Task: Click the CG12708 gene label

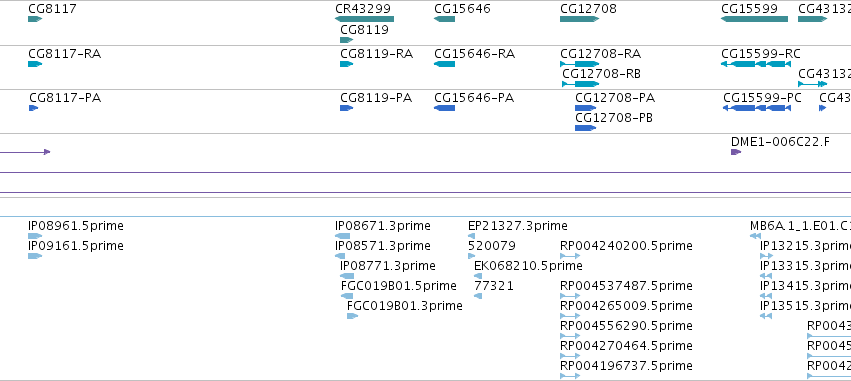Action: pyautogui.click(x=588, y=9)
